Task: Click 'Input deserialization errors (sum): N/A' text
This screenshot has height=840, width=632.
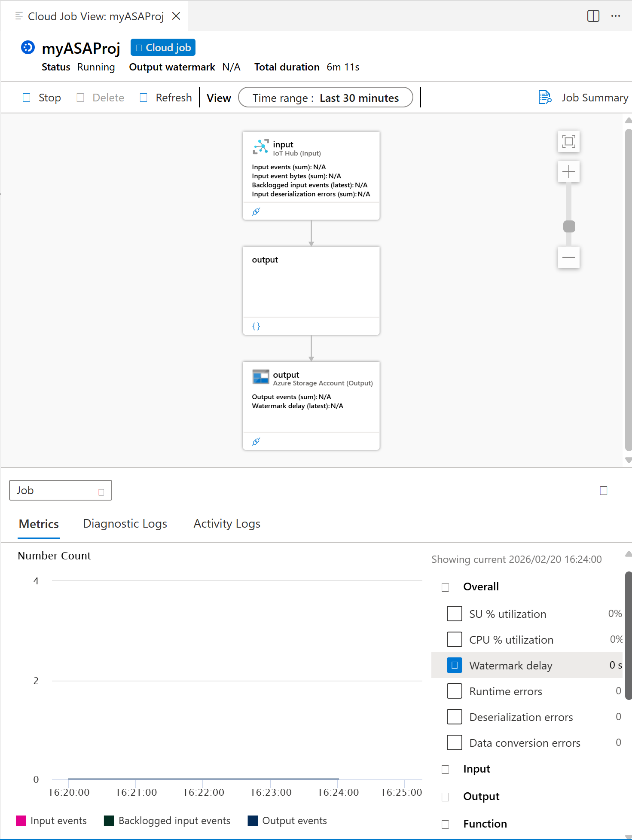Action: pyautogui.click(x=311, y=194)
